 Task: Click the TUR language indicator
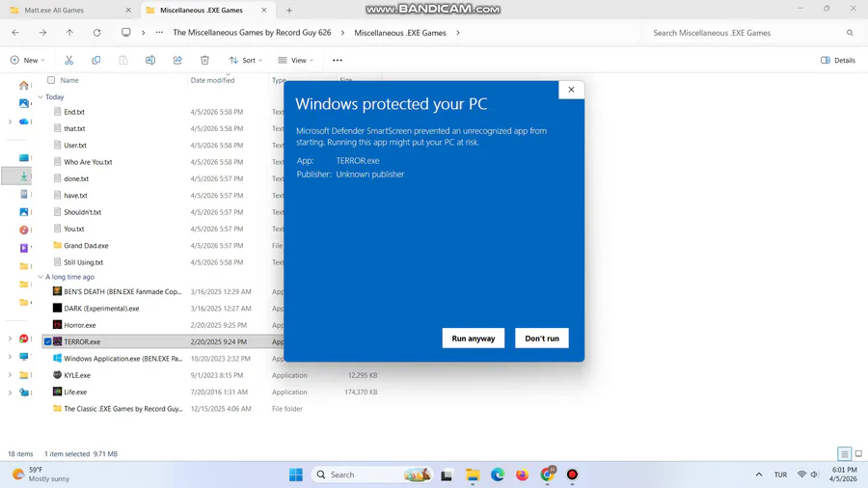(x=780, y=474)
